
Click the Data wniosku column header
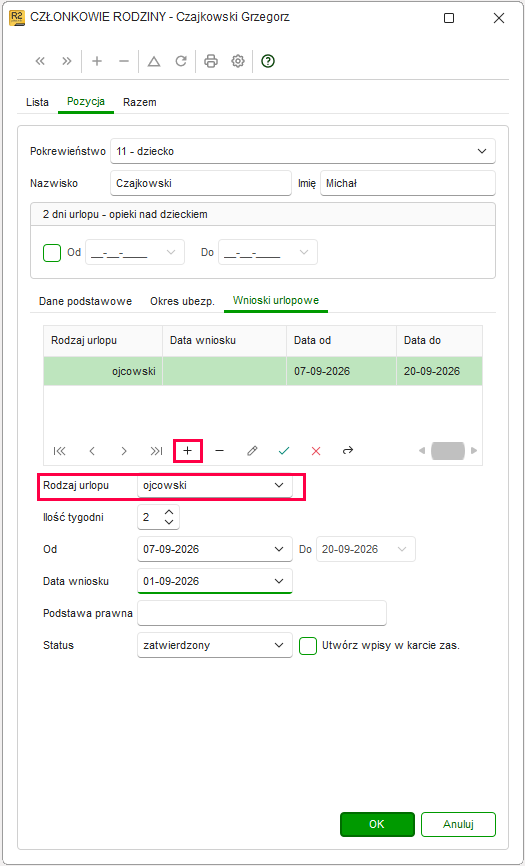(x=225, y=341)
